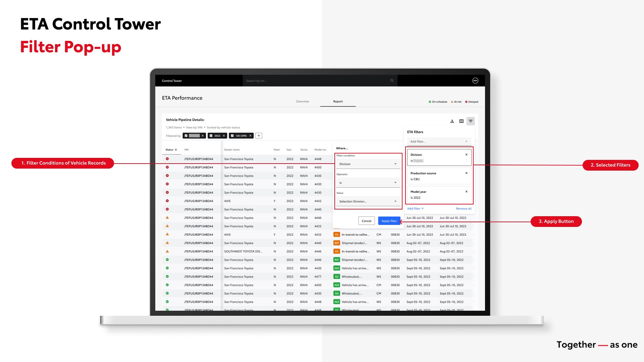Expand the Filter condition Division dropdown
The image size is (644, 362).
(368, 164)
